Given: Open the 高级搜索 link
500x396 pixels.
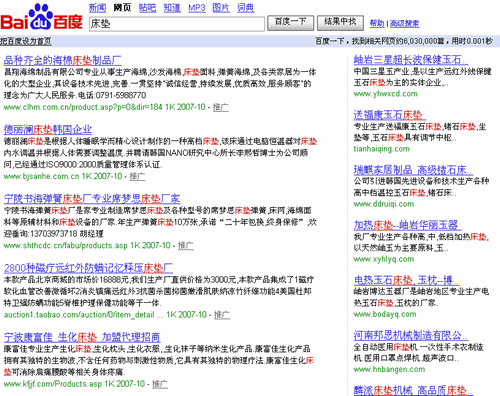Looking at the screenshot, I should (x=405, y=23).
